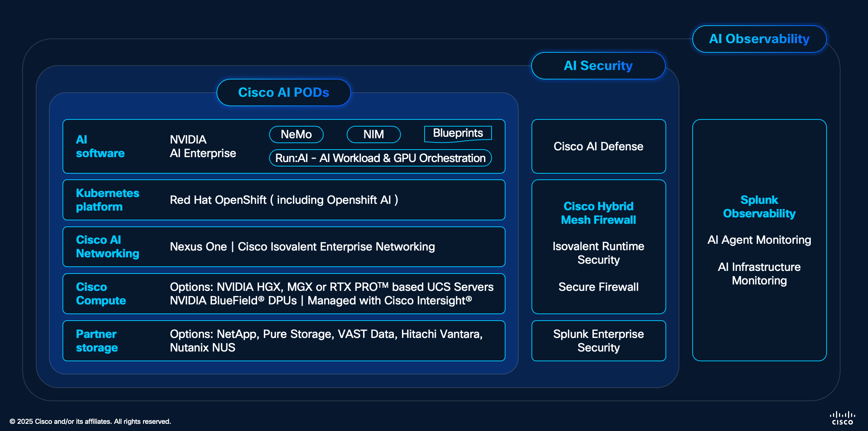Select the AI Observability pill label
The image size is (868, 431).
point(759,39)
